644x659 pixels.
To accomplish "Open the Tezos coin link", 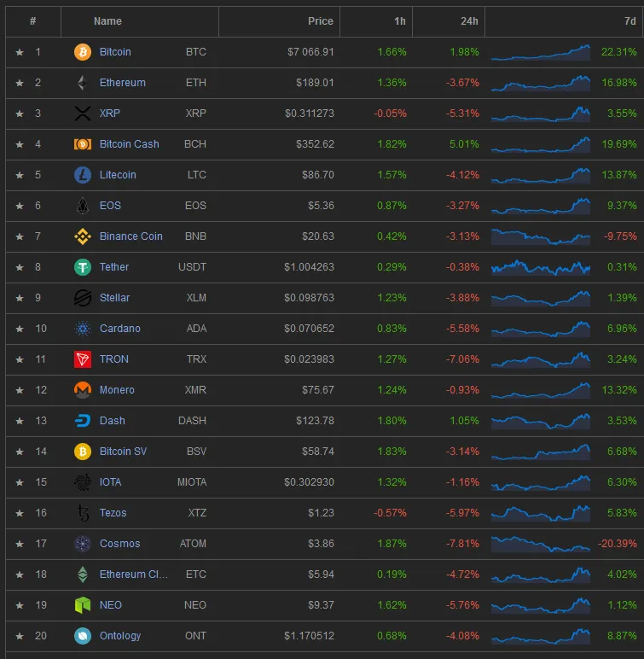I will pos(113,513).
